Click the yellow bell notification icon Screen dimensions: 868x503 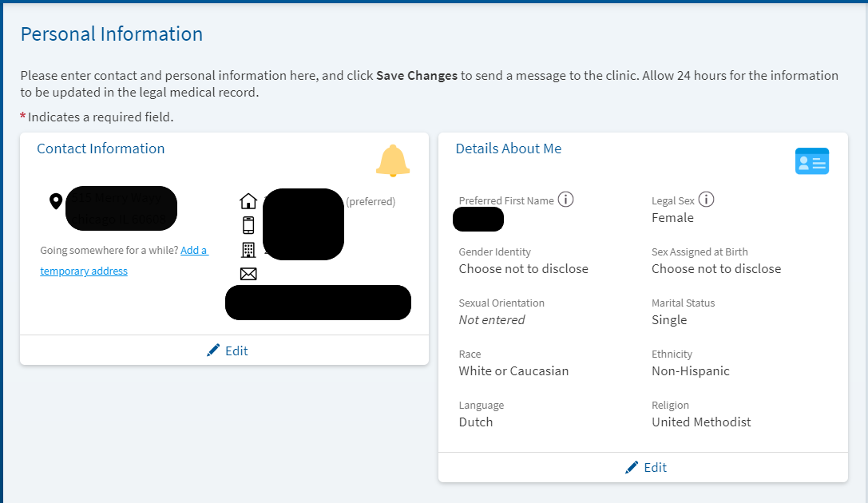tap(392, 161)
